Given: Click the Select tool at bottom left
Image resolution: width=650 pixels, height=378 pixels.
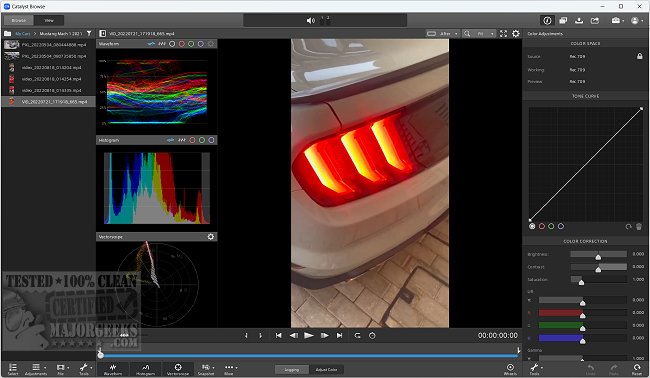Looking at the screenshot, I should 13,369.
